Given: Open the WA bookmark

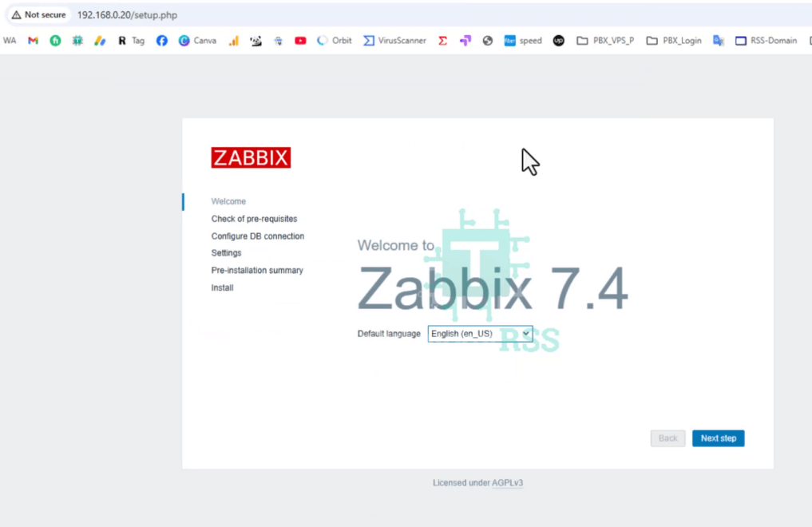Looking at the screenshot, I should click(10, 41).
